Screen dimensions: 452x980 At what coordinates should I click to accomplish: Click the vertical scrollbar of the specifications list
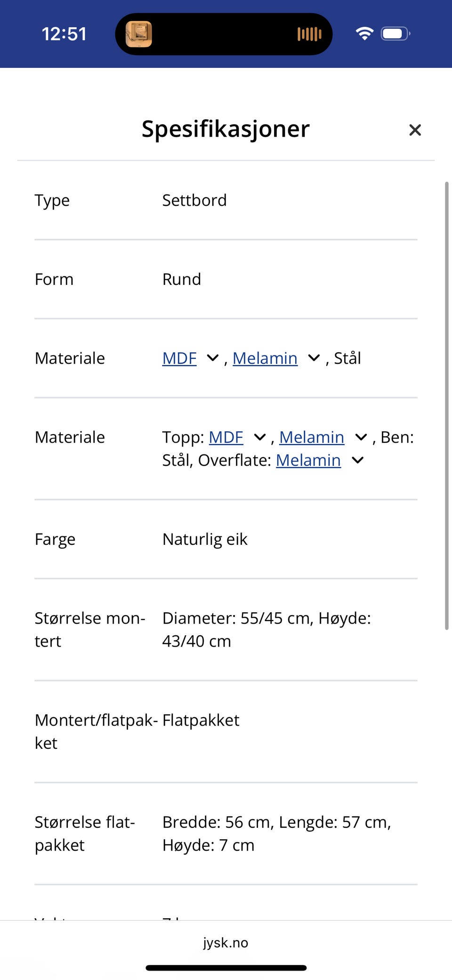pos(447,405)
